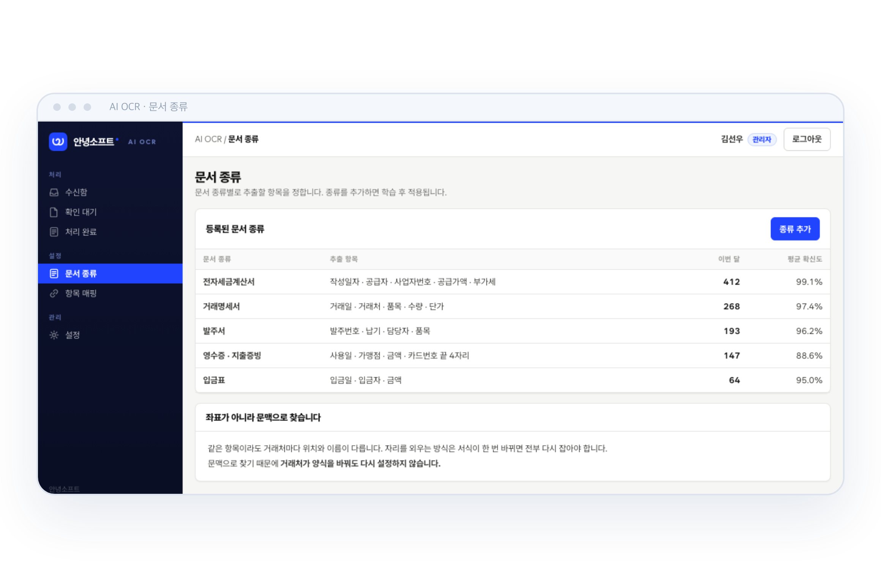Click the 88.6% confidence value
The height and width of the screenshot is (588, 881).
[x=809, y=356]
